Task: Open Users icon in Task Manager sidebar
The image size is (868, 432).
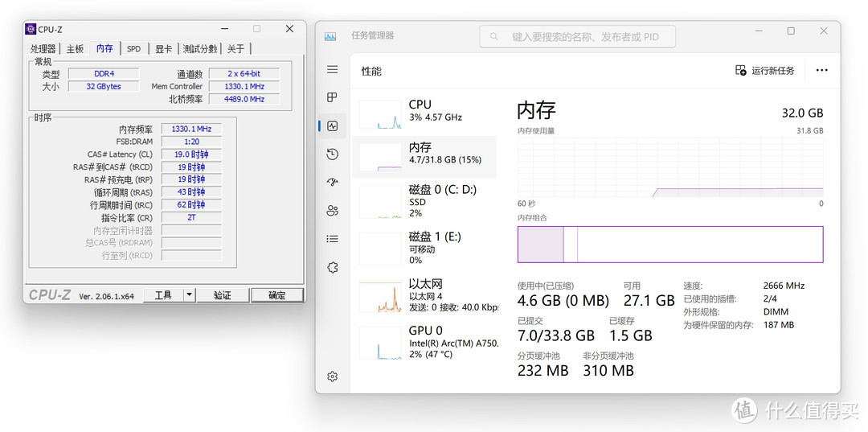Action: pos(332,211)
